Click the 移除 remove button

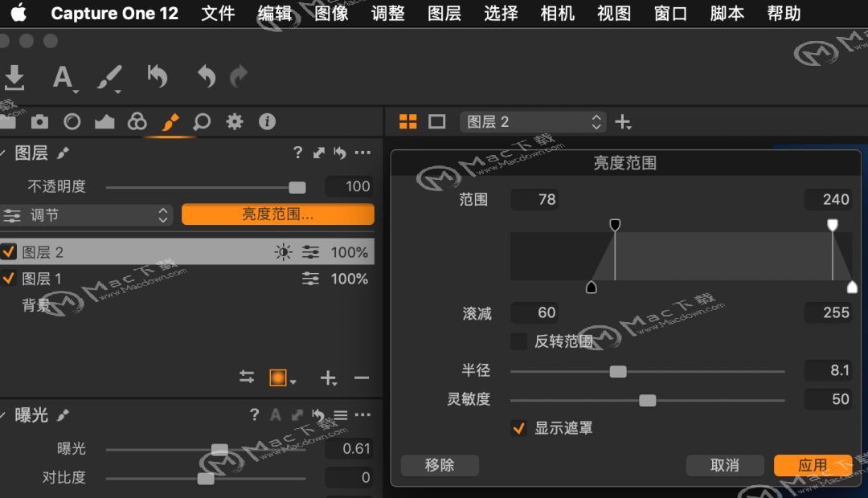[x=440, y=465]
